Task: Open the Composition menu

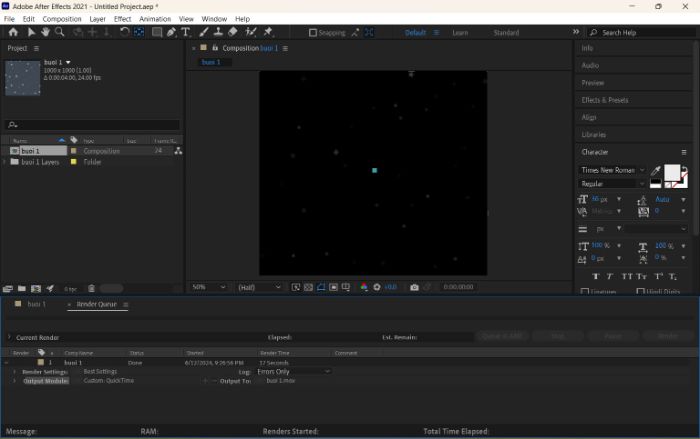Action: 62,19
